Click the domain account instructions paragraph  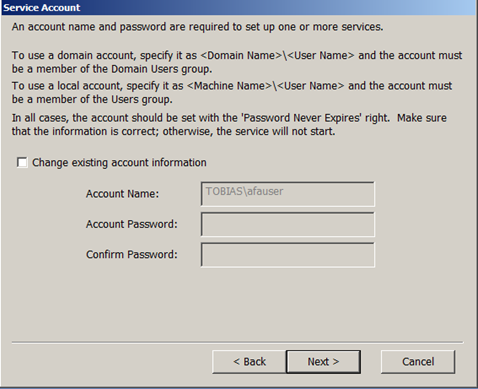pyautogui.click(x=237, y=62)
